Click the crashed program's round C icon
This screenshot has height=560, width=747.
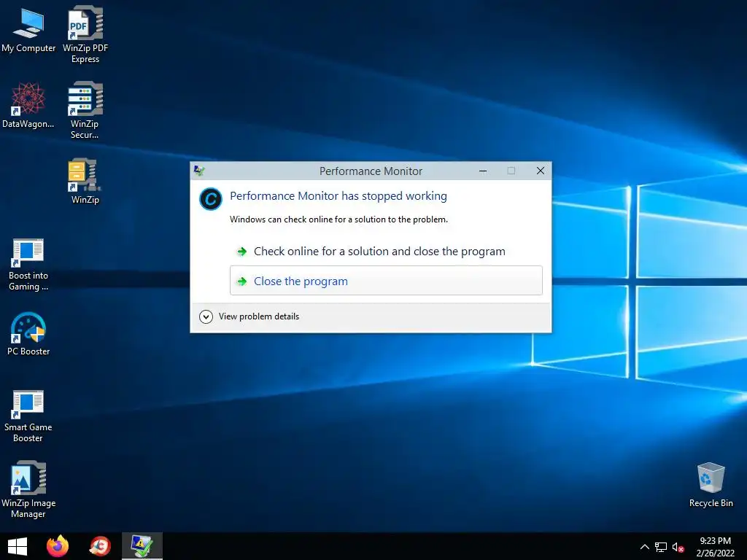(211, 199)
